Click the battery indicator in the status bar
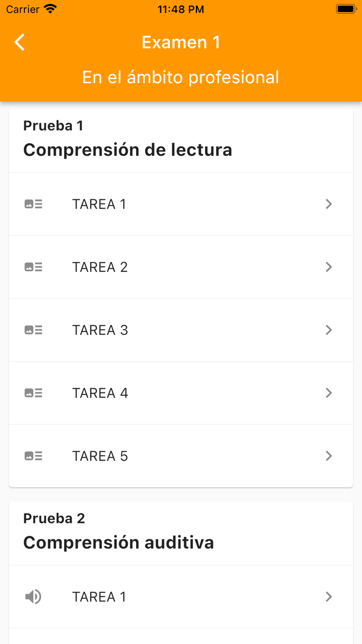362x644 pixels. click(344, 8)
